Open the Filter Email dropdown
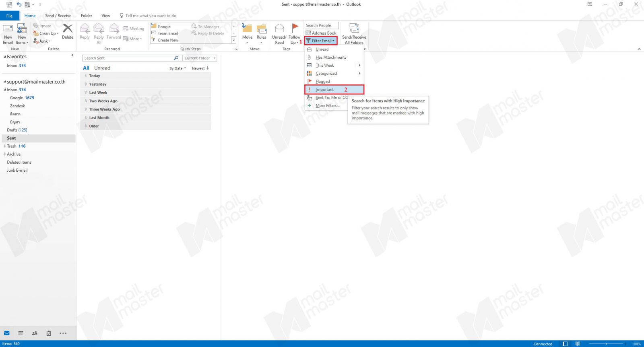 pos(321,41)
